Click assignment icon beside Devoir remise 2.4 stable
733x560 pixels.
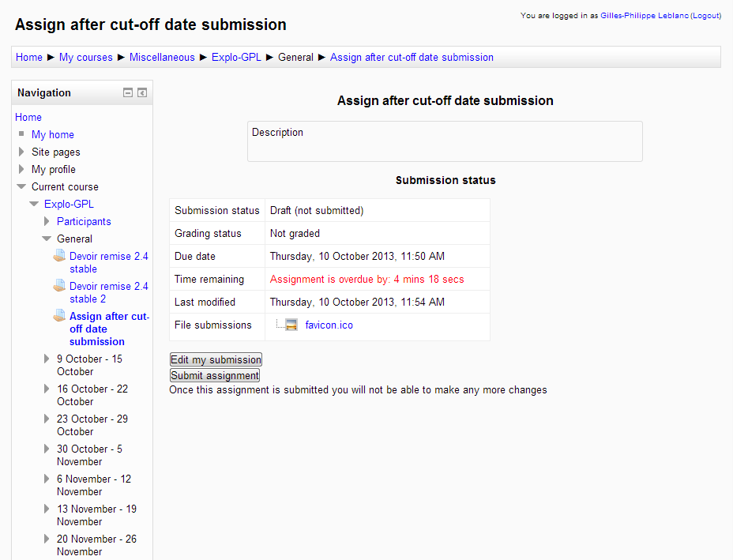point(59,256)
